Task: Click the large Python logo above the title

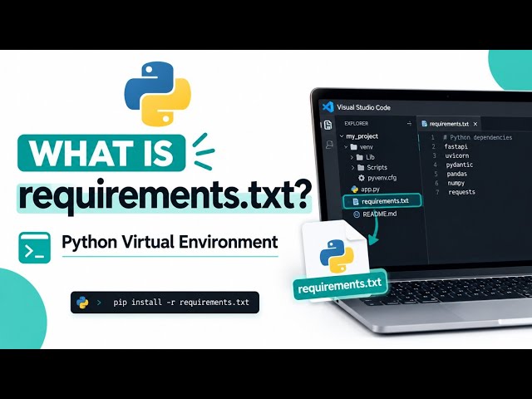Action: [x=158, y=94]
